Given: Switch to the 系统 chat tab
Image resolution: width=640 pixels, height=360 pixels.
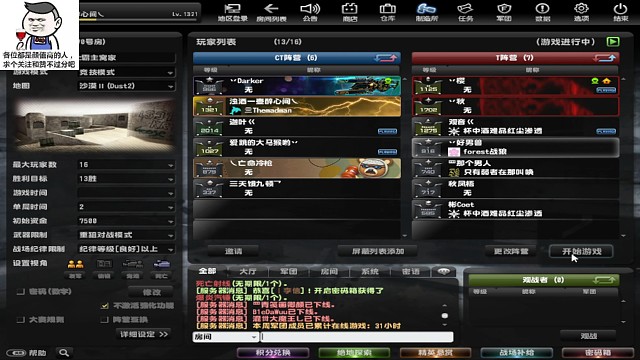Looking at the screenshot, I should tap(370, 271).
